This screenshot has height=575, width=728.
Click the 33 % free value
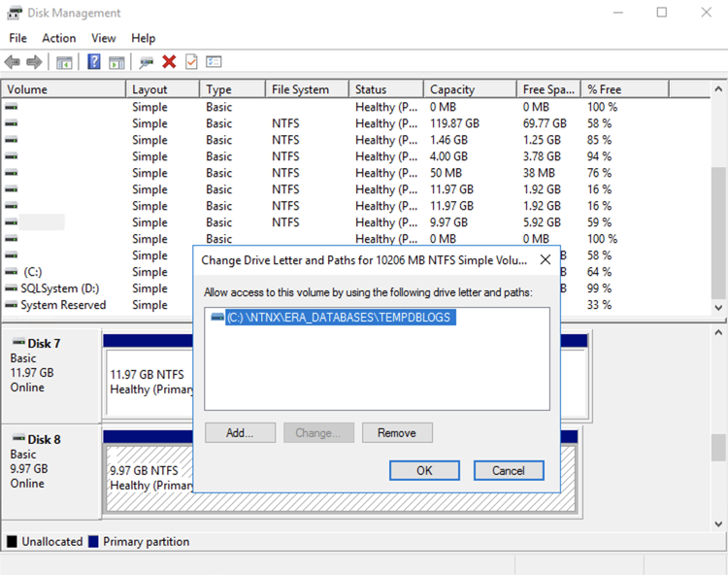coord(599,305)
